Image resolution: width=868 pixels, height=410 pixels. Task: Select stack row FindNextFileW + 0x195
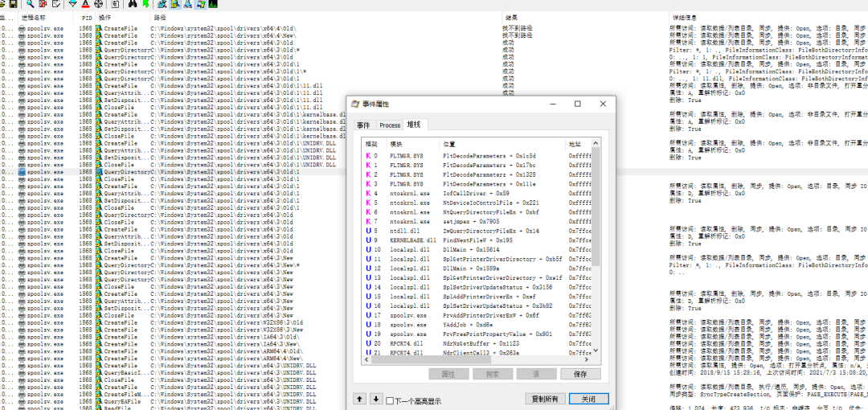tap(477, 240)
